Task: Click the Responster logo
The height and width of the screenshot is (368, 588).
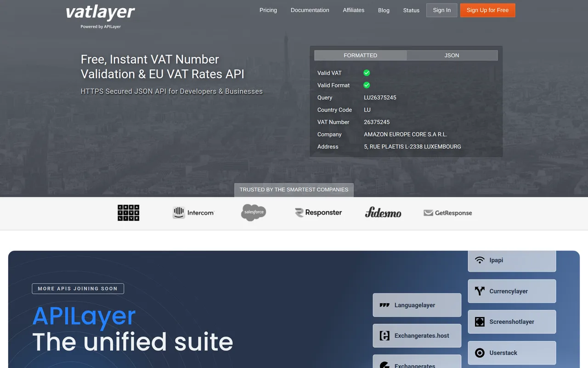Action: (x=318, y=213)
